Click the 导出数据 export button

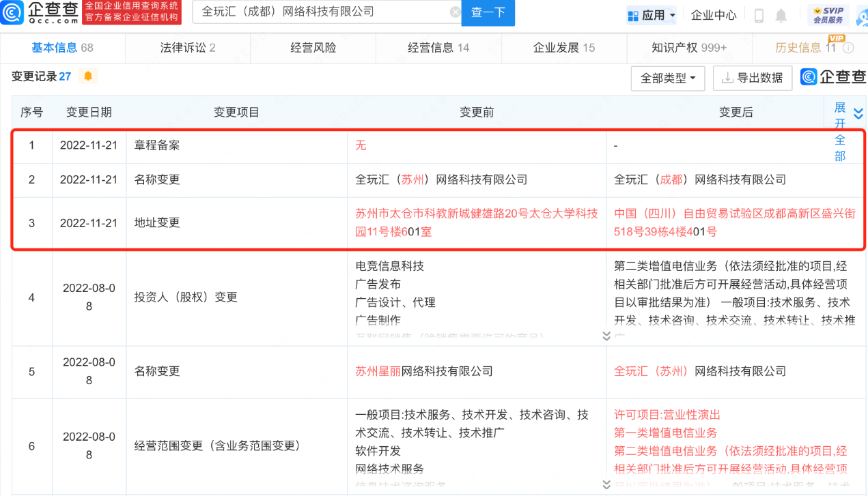click(x=752, y=78)
